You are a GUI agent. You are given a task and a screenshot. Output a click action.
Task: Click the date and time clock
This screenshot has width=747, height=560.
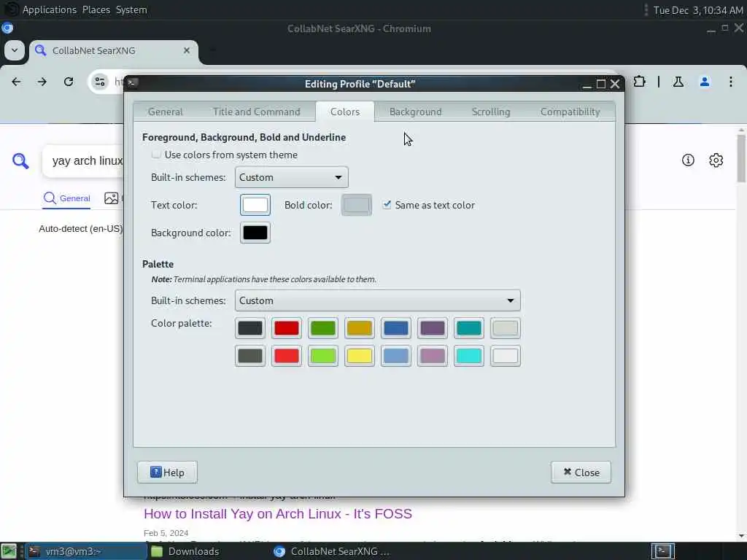(698, 10)
